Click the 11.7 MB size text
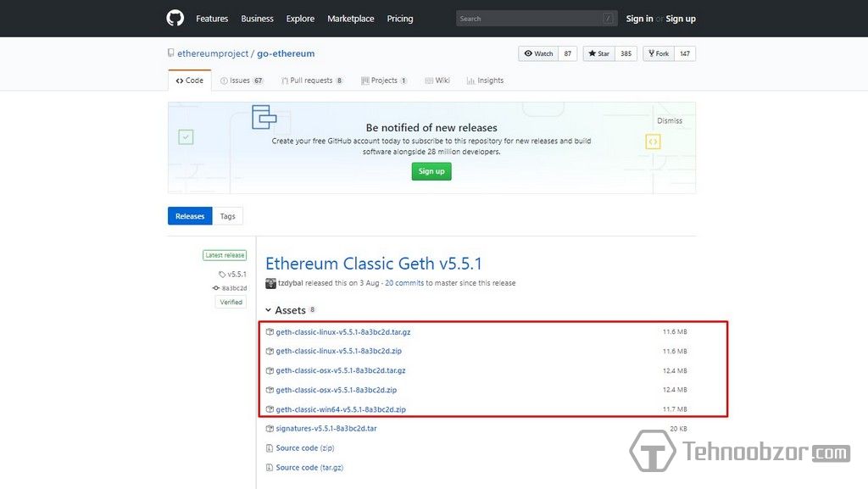 click(675, 409)
